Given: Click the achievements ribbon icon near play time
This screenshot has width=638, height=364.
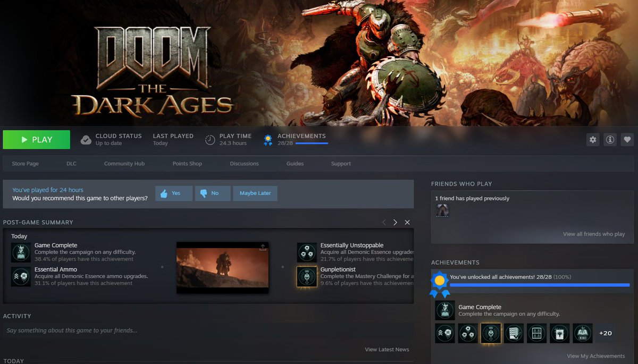Looking at the screenshot, I should (x=268, y=140).
